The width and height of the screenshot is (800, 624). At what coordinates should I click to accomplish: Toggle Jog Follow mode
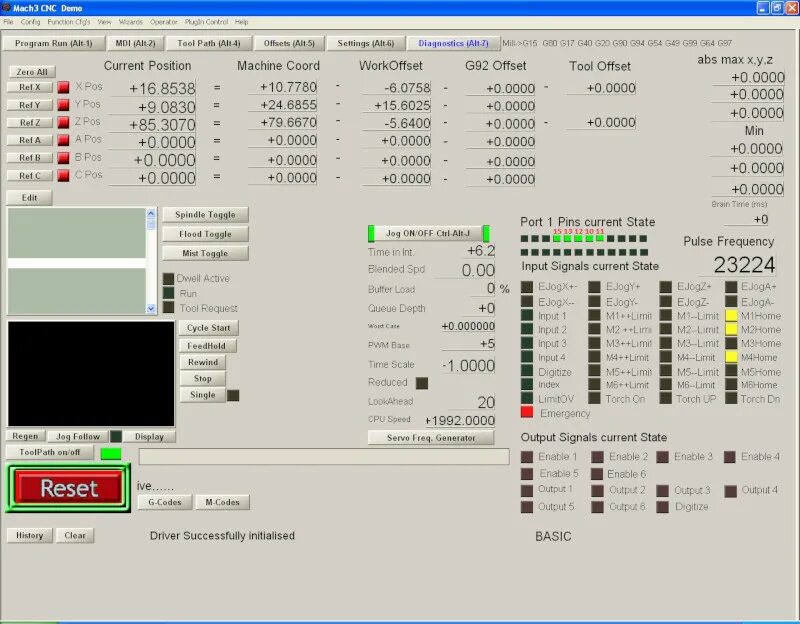(78, 437)
